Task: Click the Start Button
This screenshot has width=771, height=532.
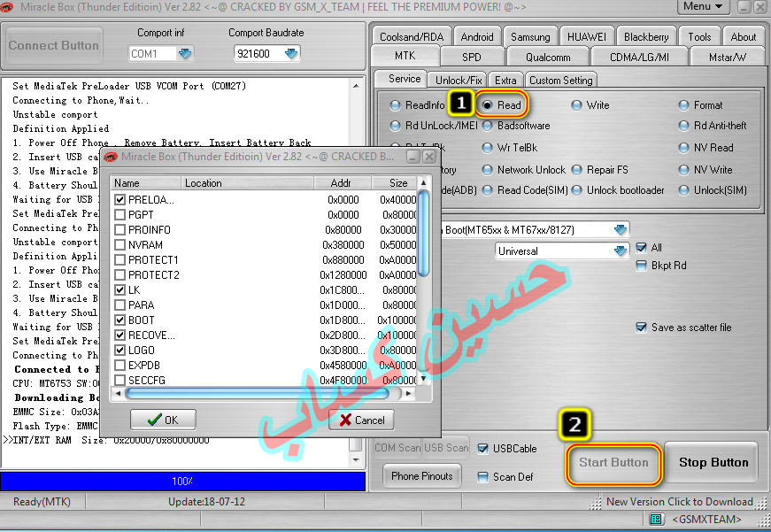Action: (613, 463)
